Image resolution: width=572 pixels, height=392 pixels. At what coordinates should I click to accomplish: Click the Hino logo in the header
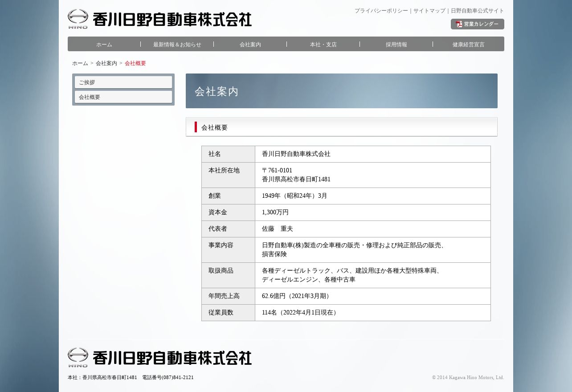[78, 19]
